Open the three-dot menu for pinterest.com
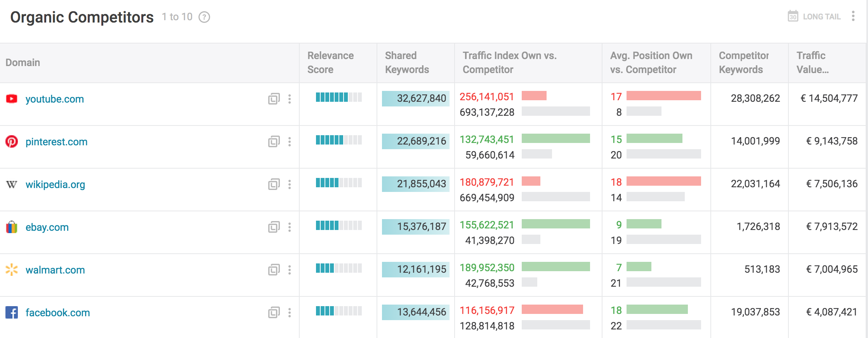Screen dimensions: 868x338 click(290, 141)
